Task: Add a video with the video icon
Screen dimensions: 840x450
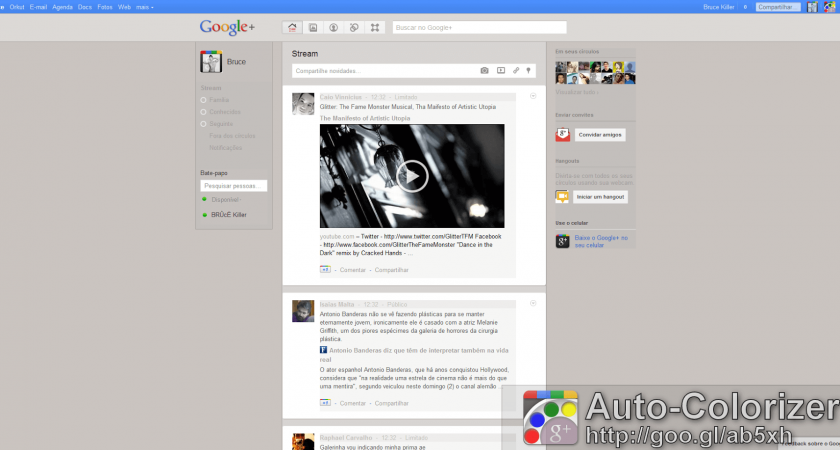Action: click(500, 70)
